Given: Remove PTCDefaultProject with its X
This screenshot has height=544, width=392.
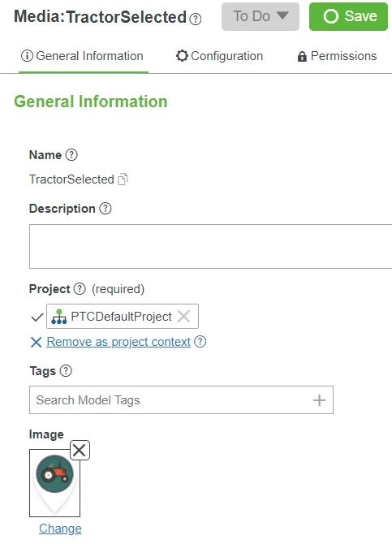Looking at the screenshot, I should click(x=183, y=317).
